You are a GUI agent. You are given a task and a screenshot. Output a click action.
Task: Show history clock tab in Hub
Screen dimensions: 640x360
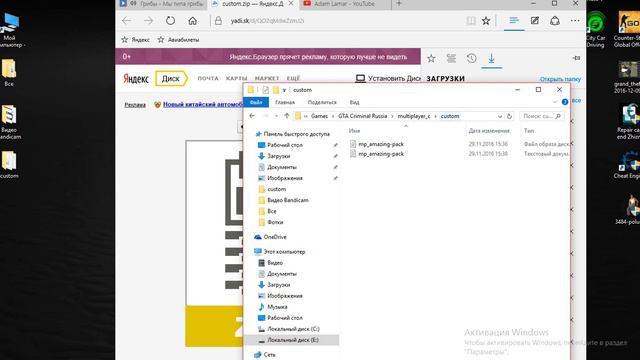click(x=471, y=58)
